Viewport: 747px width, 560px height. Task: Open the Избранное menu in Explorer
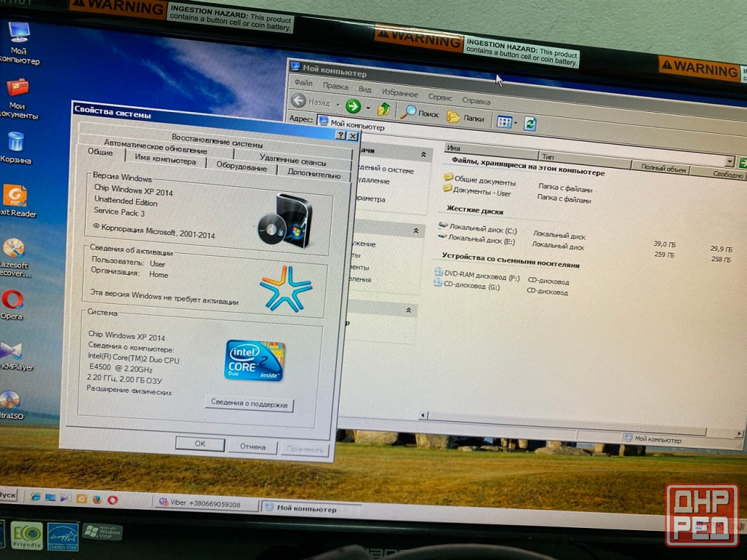tap(399, 93)
